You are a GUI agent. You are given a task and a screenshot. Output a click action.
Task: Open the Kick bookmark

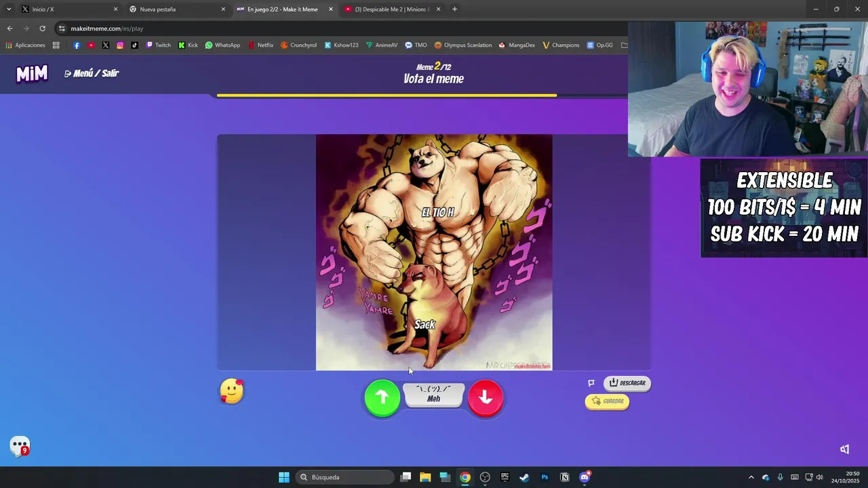(x=188, y=45)
